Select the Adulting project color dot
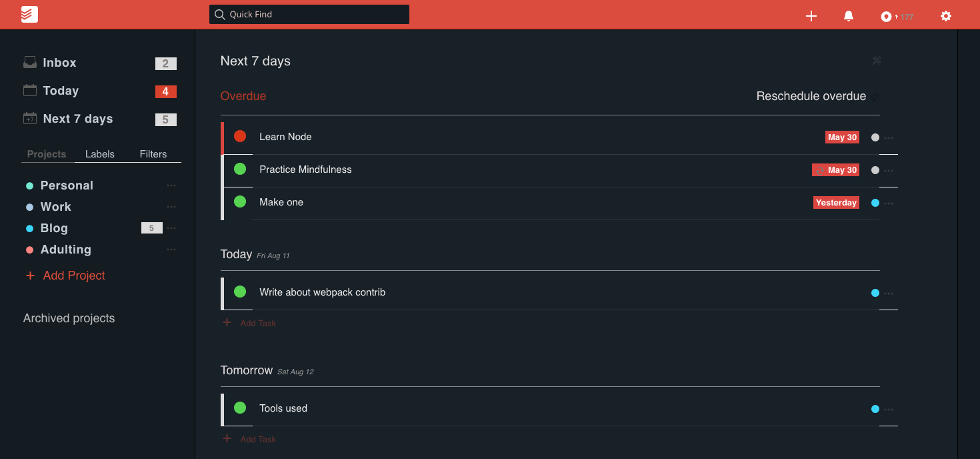The image size is (980, 459). (29, 249)
